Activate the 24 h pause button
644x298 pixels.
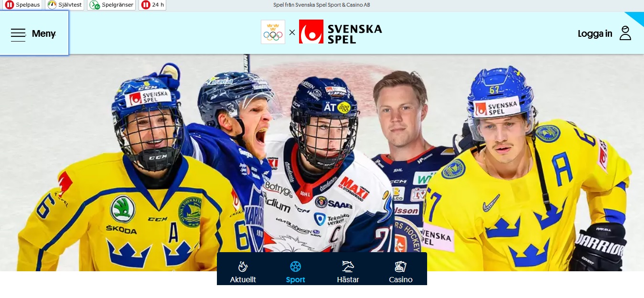152,5
